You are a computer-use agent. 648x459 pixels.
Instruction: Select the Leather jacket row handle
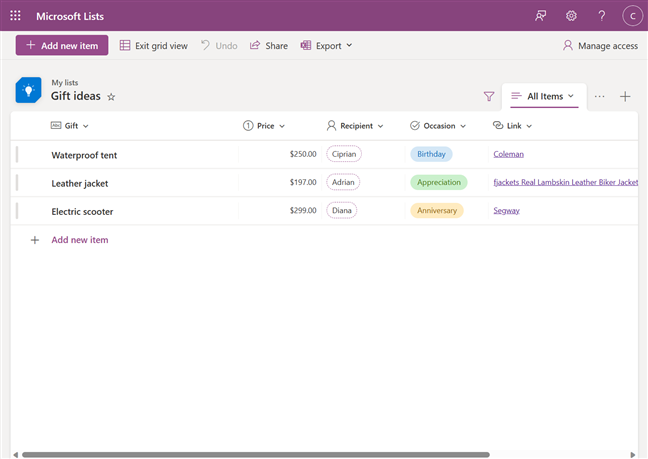point(17,183)
